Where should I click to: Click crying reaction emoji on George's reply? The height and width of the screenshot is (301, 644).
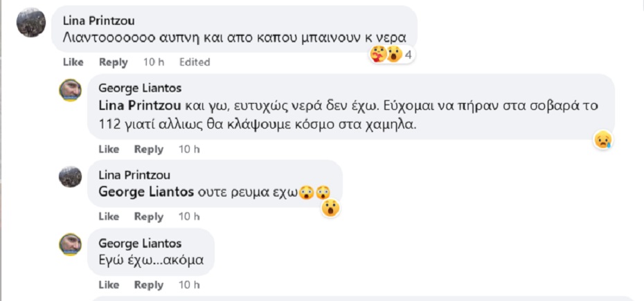coord(603,140)
